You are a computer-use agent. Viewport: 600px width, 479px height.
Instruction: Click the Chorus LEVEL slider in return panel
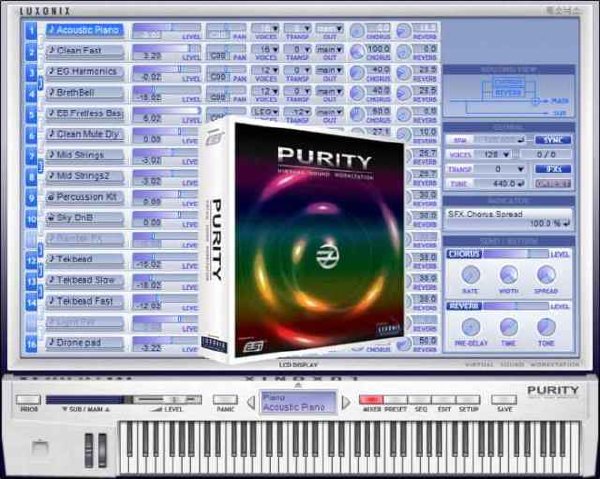point(516,254)
